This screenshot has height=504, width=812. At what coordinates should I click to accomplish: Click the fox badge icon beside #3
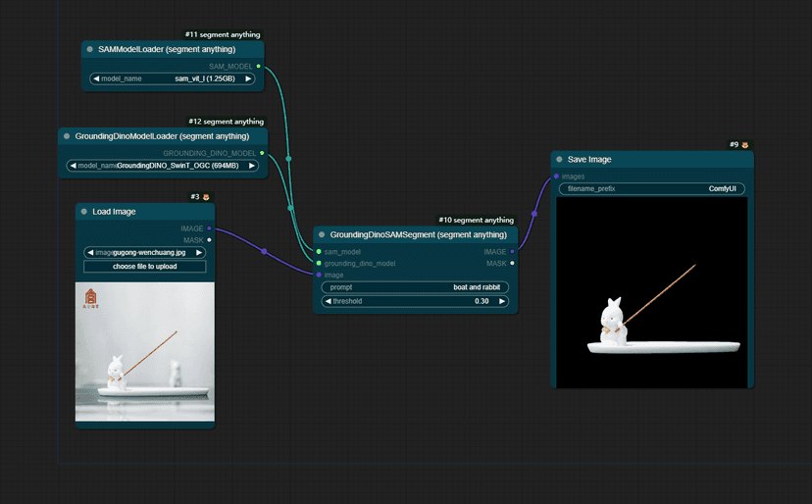coord(206,197)
